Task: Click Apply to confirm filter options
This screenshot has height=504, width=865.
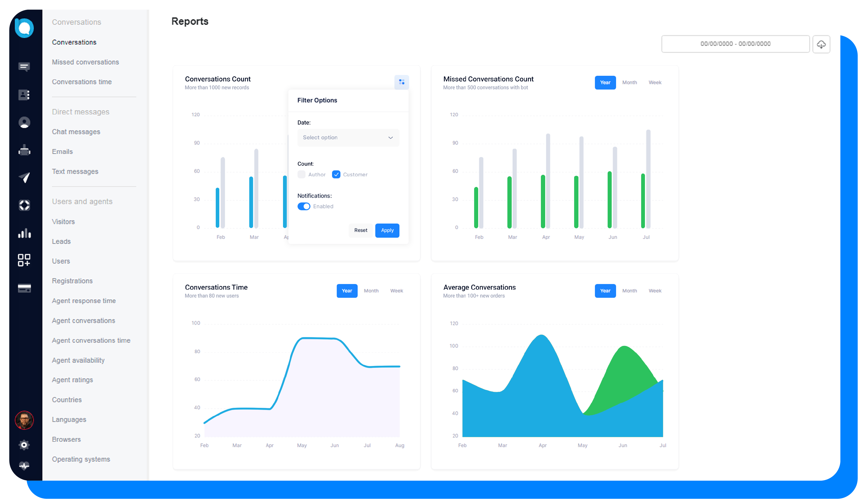Action: pos(387,230)
